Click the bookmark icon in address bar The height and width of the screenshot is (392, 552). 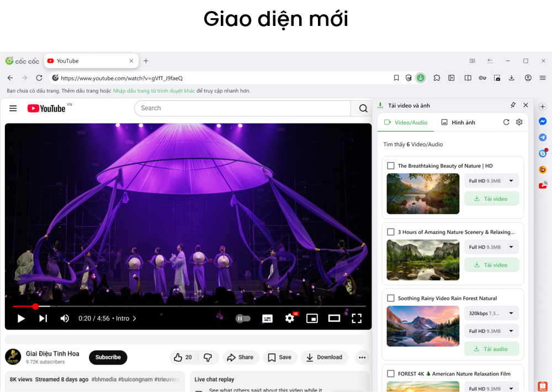tap(396, 78)
